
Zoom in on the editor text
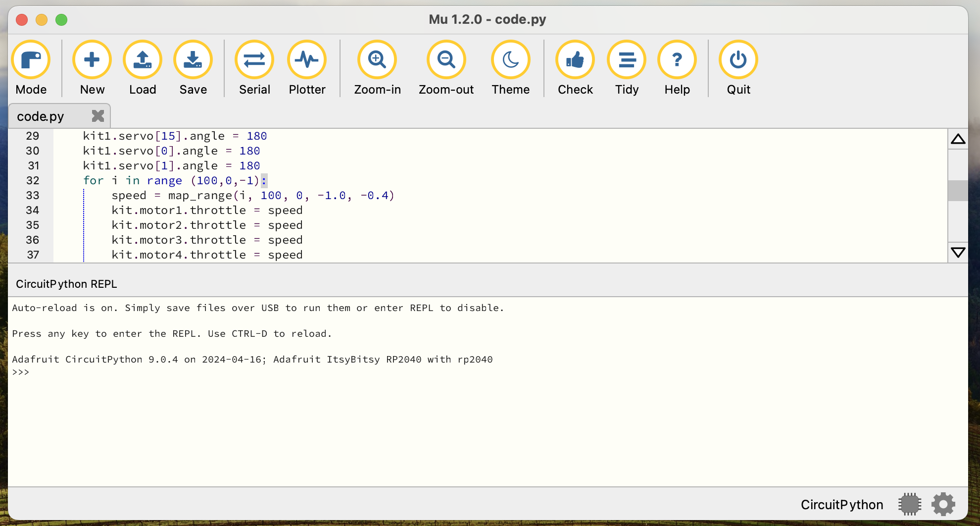click(x=377, y=60)
